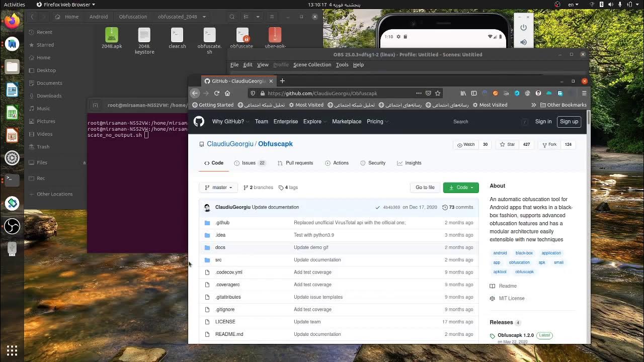Open the master branch dropdown

click(219, 188)
